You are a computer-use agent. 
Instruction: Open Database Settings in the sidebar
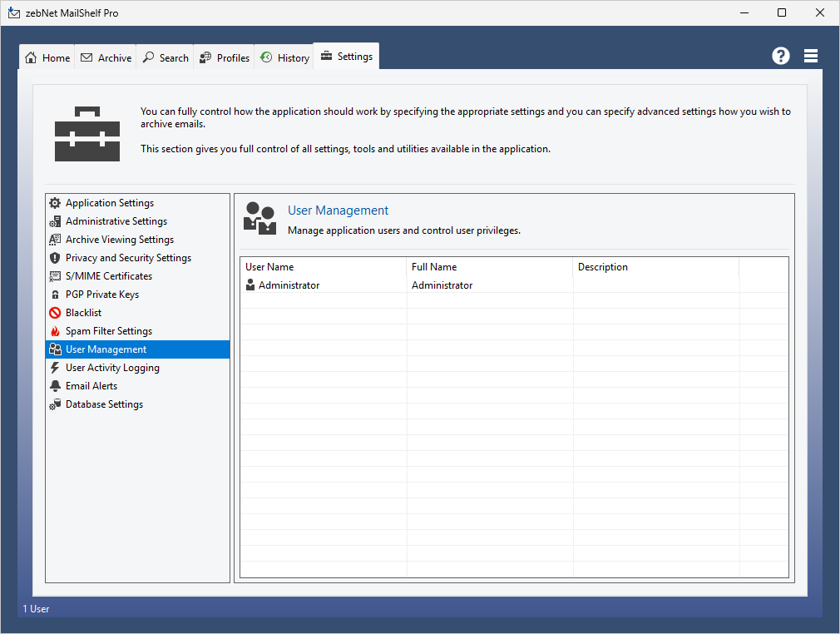pos(104,404)
